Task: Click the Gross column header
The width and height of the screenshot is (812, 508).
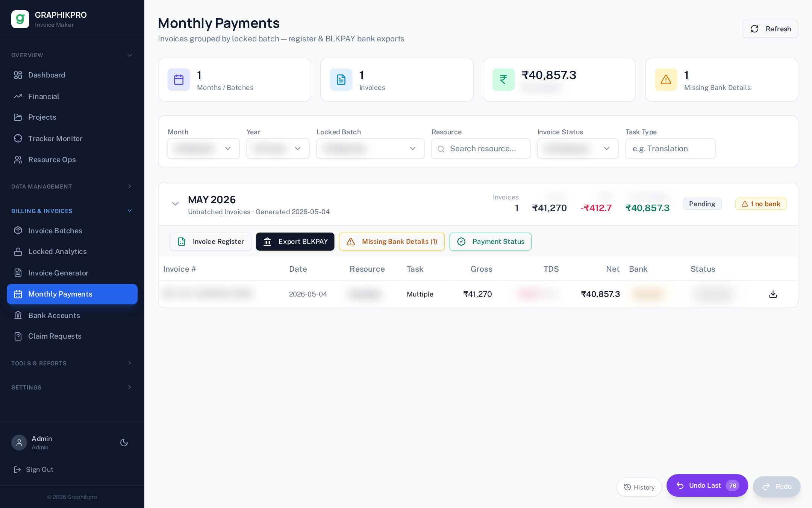Action: pos(481,269)
